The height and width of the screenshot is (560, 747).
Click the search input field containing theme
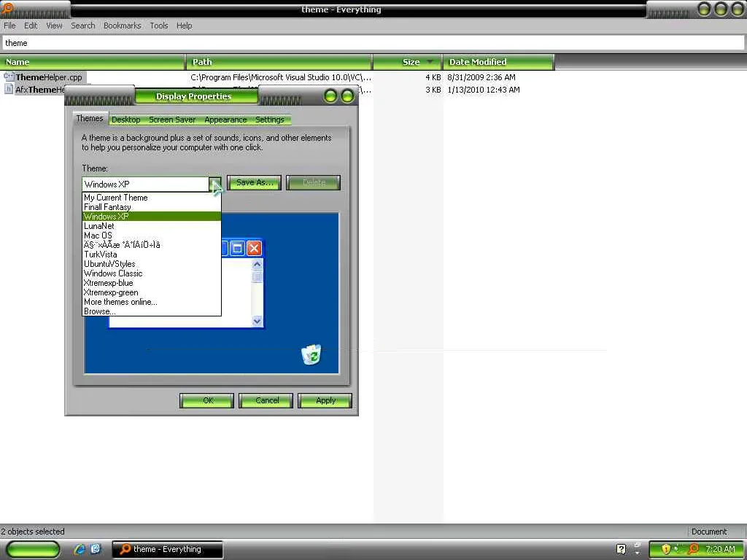click(x=373, y=43)
